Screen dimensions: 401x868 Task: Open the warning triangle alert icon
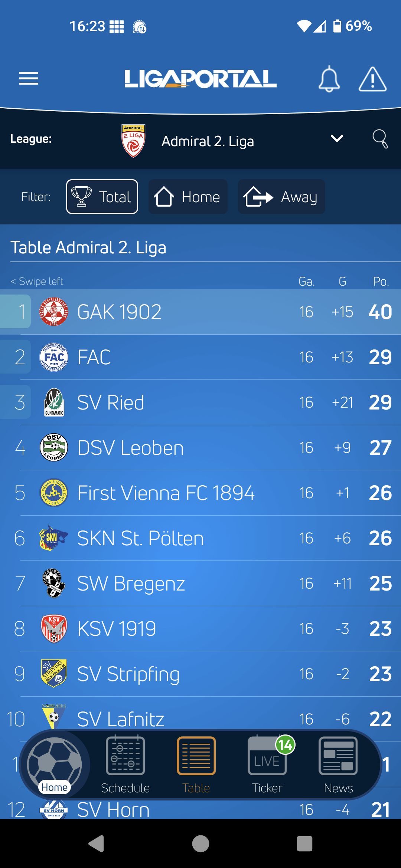pos(373,79)
